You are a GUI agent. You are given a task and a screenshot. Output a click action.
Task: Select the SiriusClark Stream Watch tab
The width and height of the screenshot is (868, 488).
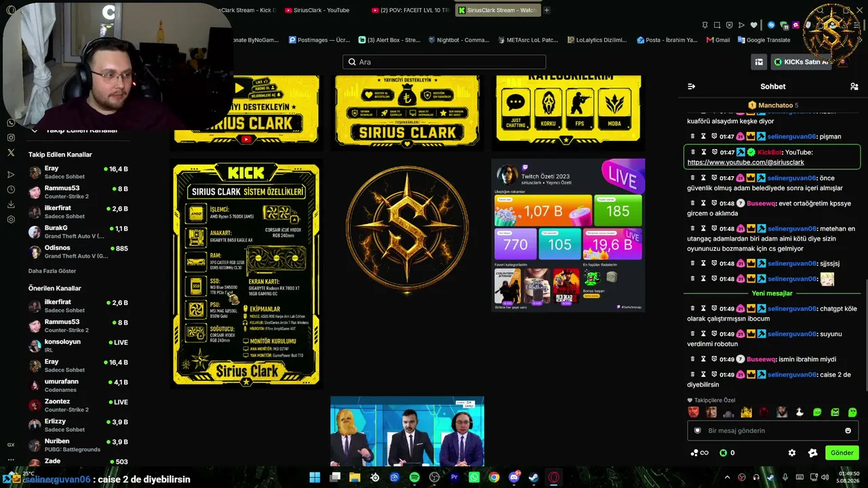[498, 10]
